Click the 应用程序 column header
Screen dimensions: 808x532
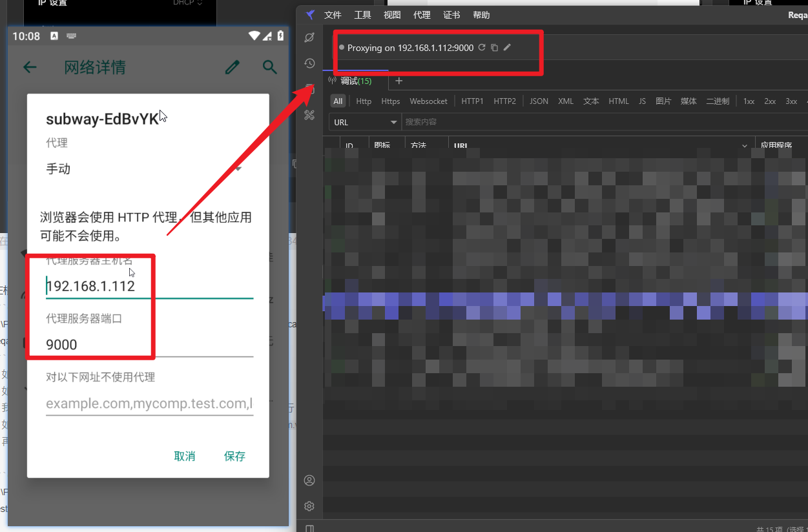coord(776,147)
